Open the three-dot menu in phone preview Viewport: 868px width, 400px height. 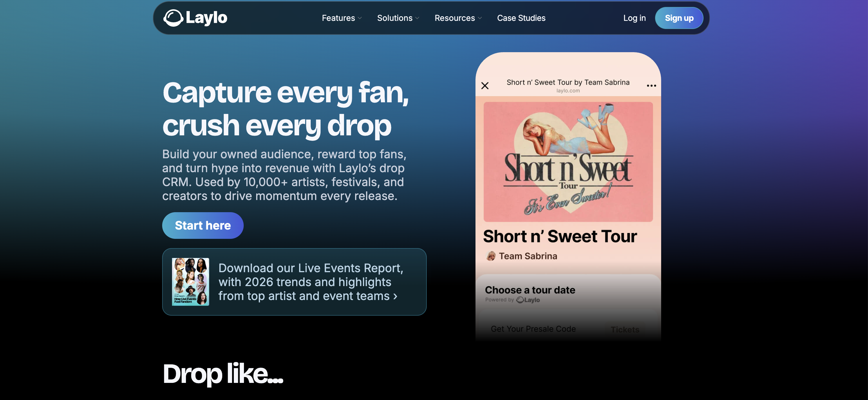pyautogui.click(x=651, y=86)
